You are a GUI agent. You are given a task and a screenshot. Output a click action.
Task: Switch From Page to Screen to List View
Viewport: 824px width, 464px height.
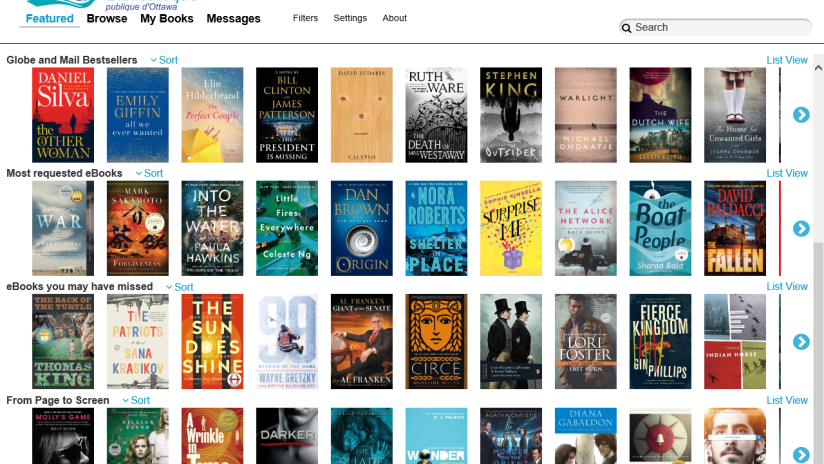(x=787, y=400)
